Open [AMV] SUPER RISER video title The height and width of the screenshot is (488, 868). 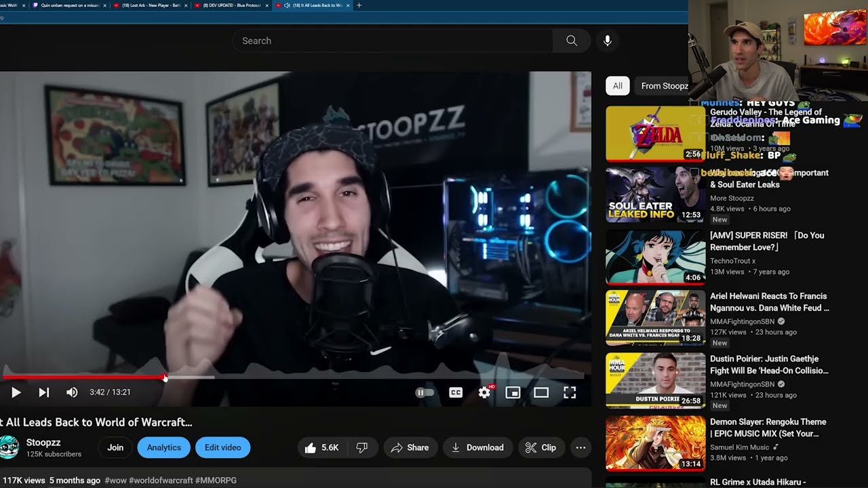coord(767,241)
